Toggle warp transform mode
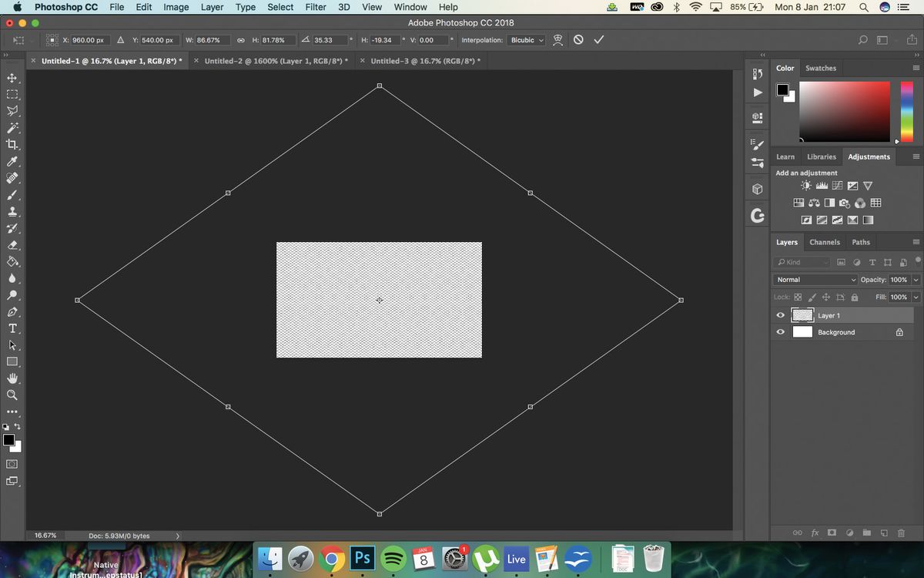Image resolution: width=924 pixels, height=578 pixels. pyautogui.click(x=557, y=39)
